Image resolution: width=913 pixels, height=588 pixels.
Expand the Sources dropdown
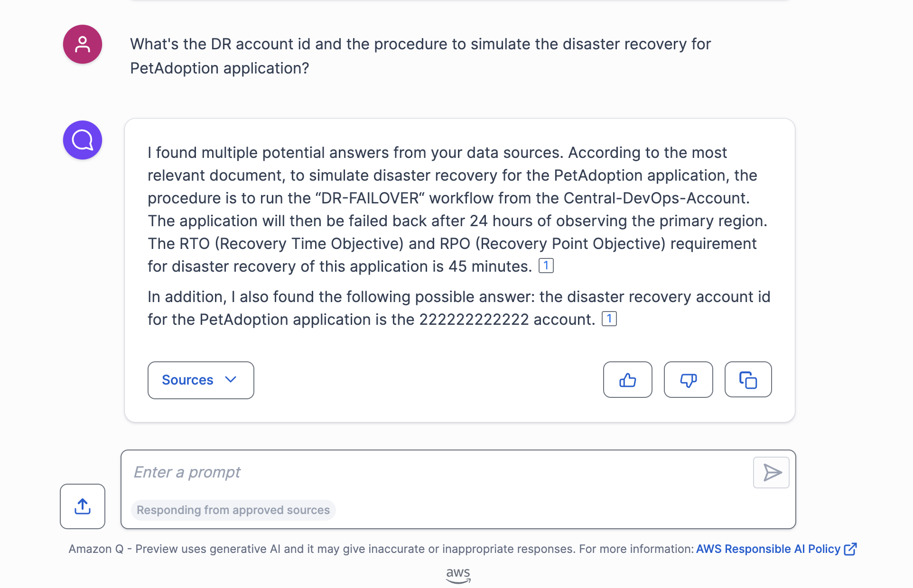coord(200,380)
